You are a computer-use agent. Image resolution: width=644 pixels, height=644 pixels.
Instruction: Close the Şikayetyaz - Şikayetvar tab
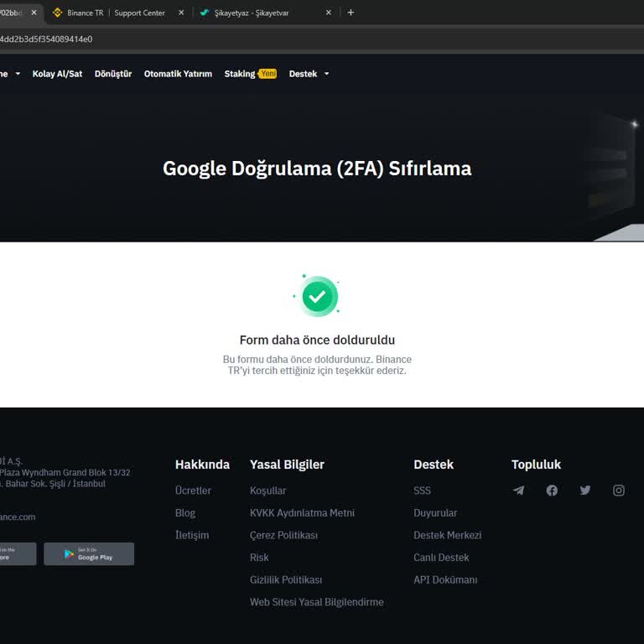(x=329, y=13)
